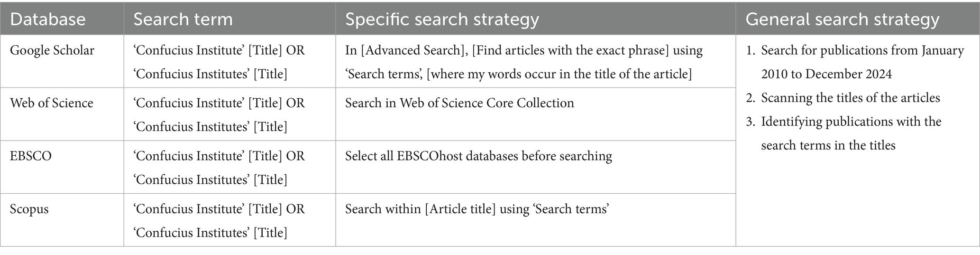Select the Web of Science database cell
The height and width of the screenshot is (255, 980).
(52, 103)
